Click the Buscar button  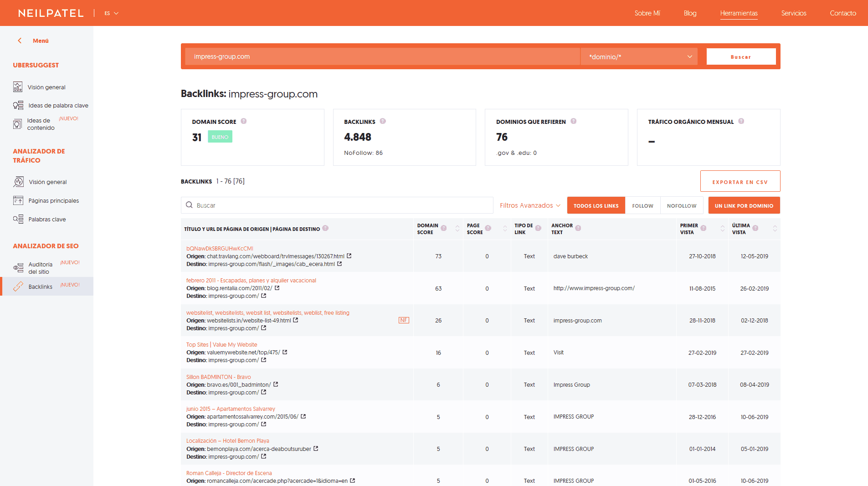point(741,56)
